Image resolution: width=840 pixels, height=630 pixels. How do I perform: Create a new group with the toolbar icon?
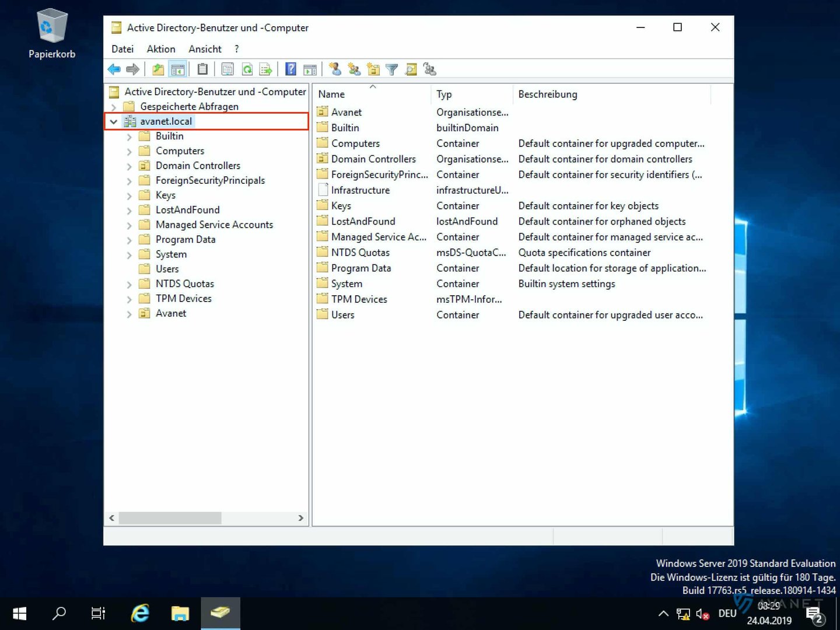click(x=354, y=69)
